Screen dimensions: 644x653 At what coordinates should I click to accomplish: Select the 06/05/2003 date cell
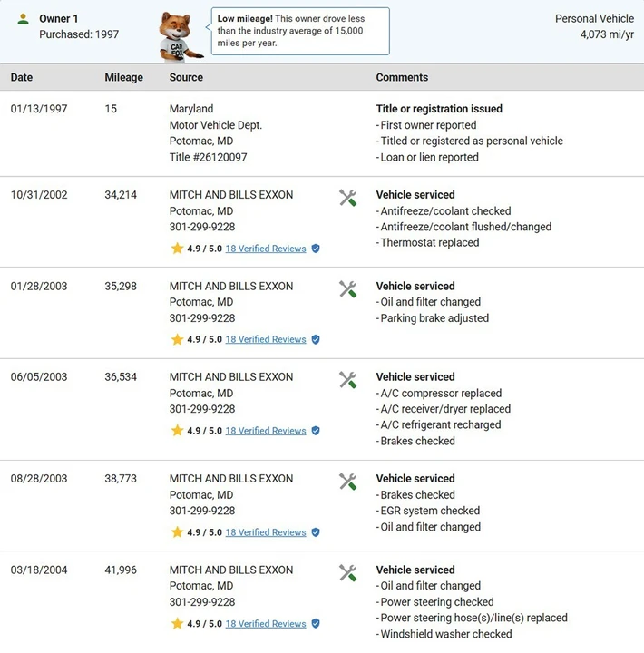(39, 377)
